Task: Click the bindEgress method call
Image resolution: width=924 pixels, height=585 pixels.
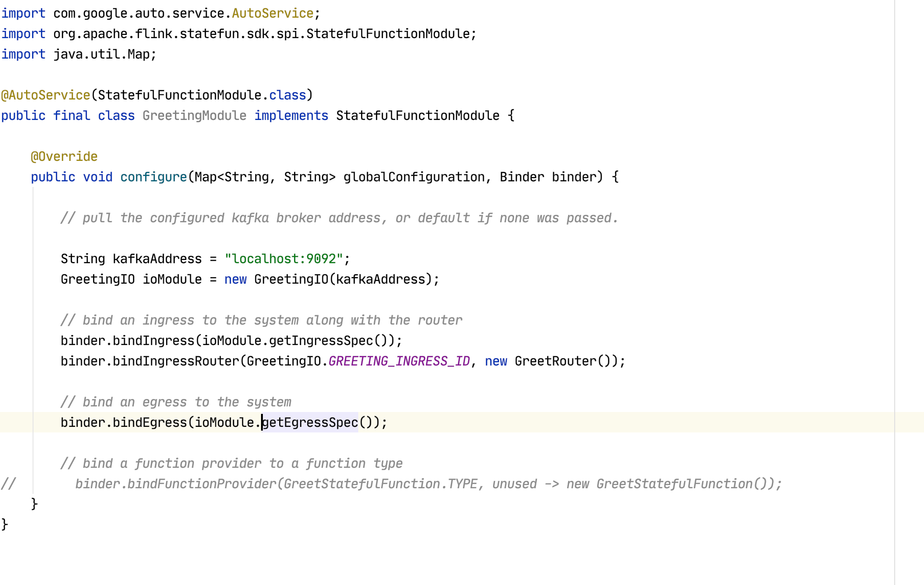Action: [x=150, y=423]
